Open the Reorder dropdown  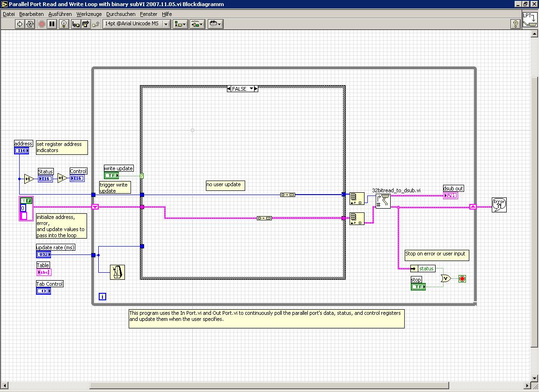point(216,24)
